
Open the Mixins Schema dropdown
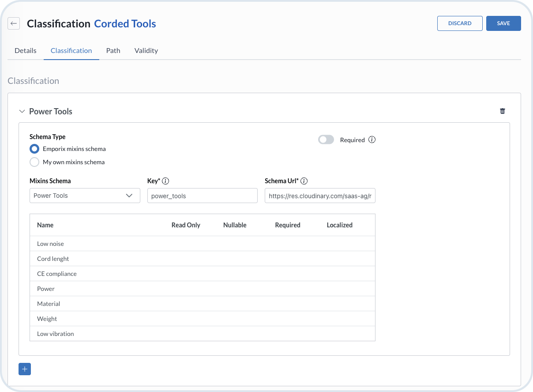pyautogui.click(x=85, y=196)
